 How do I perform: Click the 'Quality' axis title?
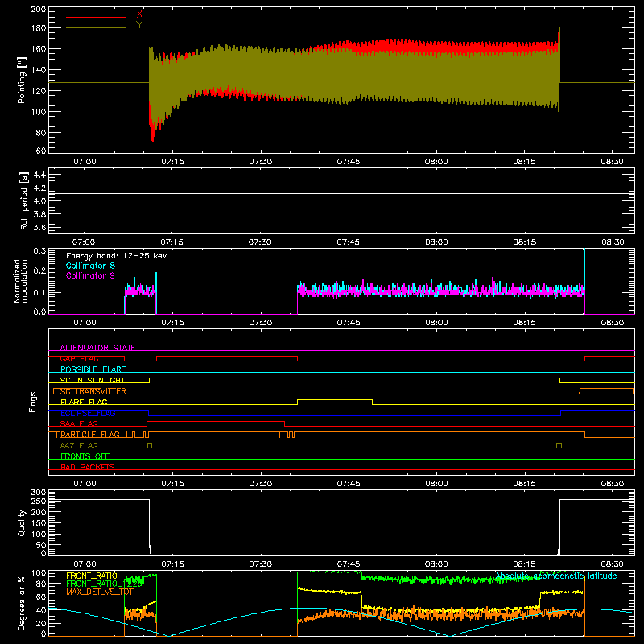[x=22, y=522]
